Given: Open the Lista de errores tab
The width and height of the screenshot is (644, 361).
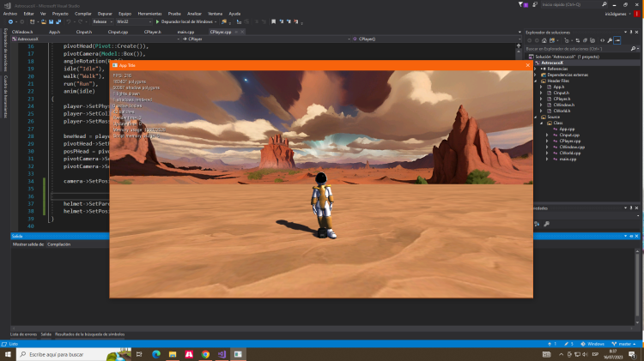Looking at the screenshot, I should click(22, 334).
